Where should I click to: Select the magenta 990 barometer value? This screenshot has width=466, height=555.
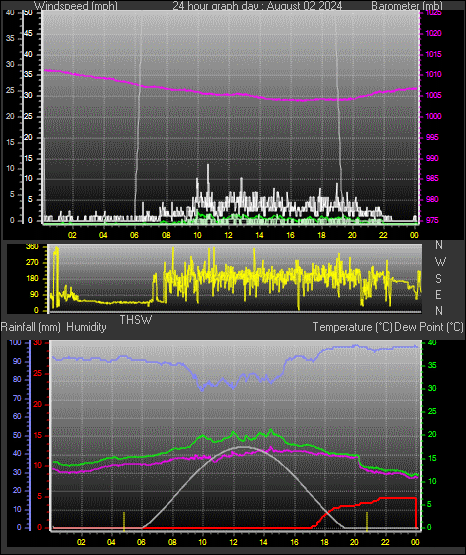pyautogui.click(x=432, y=158)
